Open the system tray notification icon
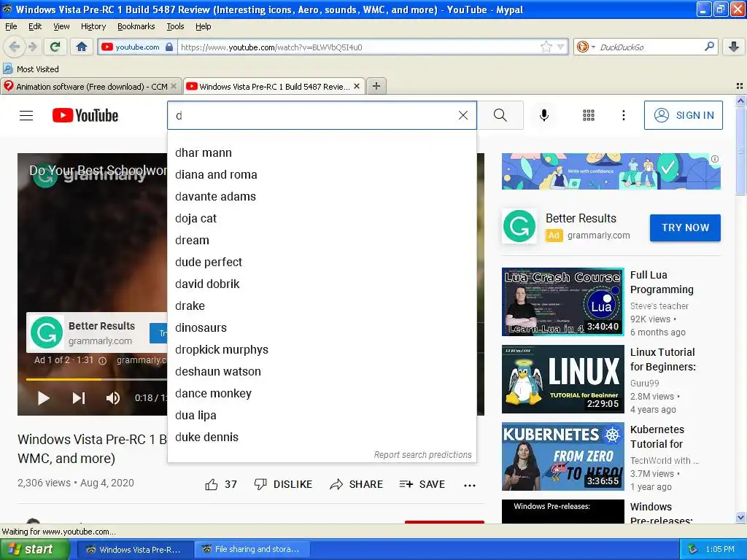The image size is (747, 560). pos(692,549)
